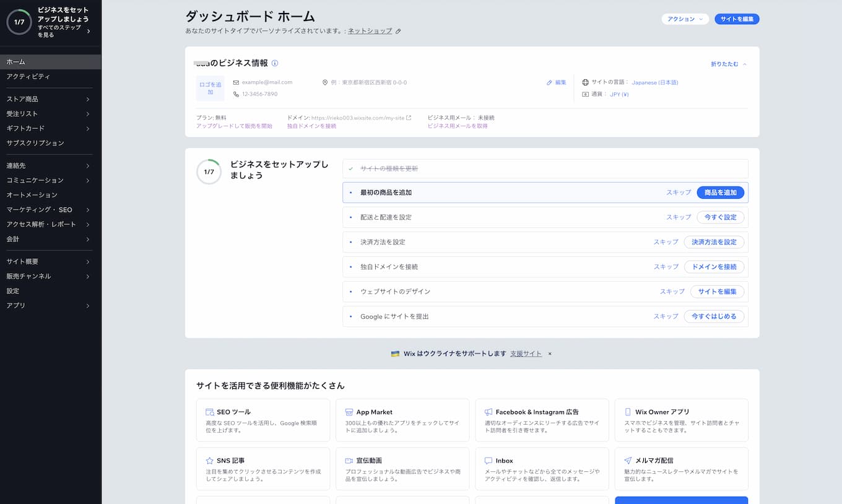Click the 編集 link in business info
The width and height of the screenshot is (842, 504).
(557, 82)
